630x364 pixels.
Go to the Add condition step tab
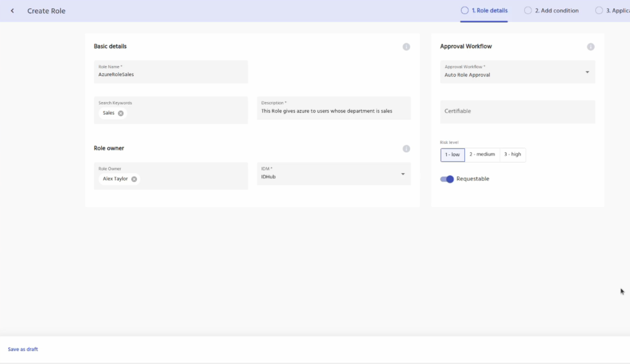tap(556, 11)
